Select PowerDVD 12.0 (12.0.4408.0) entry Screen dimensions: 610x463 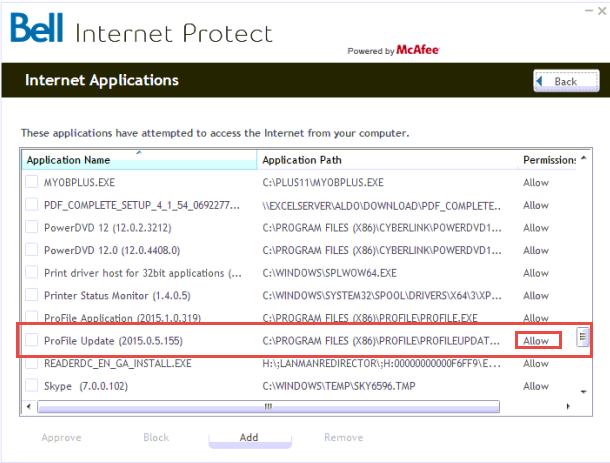pyautogui.click(x=112, y=250)
